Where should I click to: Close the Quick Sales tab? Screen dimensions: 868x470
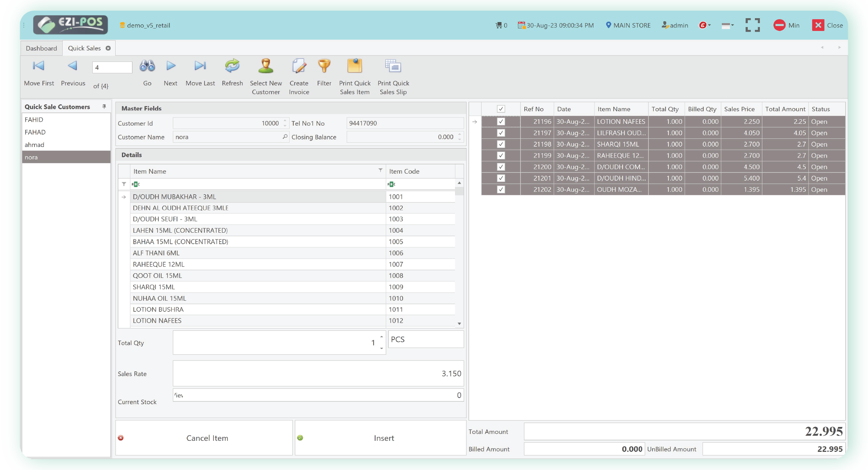tap(108, 48)
